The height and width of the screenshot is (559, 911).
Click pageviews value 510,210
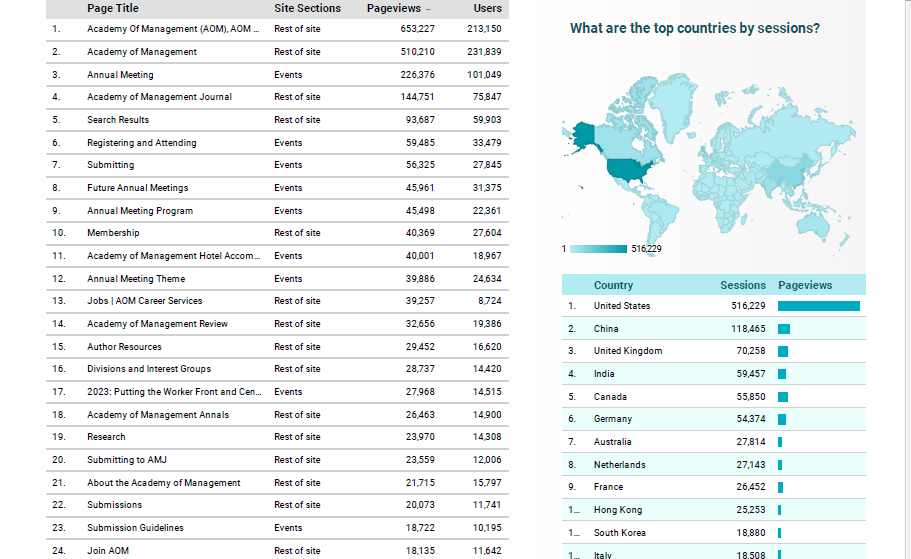pyautogui.click(x=417, y=52)
